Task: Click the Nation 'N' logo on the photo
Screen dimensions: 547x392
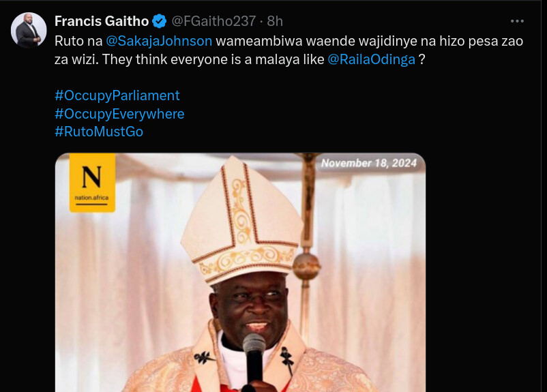Action: click(91, 177)
